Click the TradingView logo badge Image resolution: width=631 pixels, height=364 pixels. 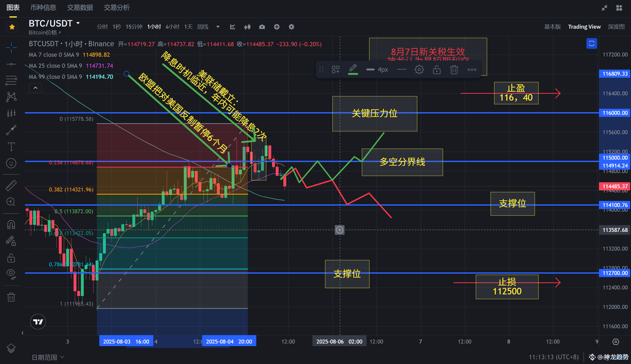click(38, 322)
